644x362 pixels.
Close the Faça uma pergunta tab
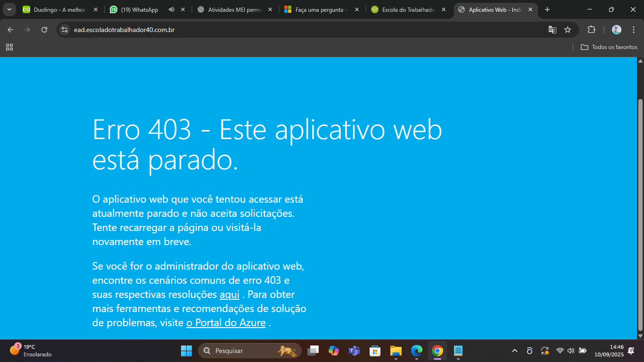coord(356,9)
